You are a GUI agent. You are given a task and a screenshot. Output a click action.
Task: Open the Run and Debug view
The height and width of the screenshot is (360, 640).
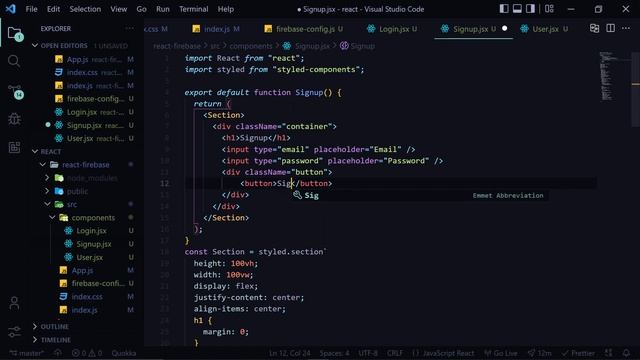pyautogui.click(x=14, y=119)
